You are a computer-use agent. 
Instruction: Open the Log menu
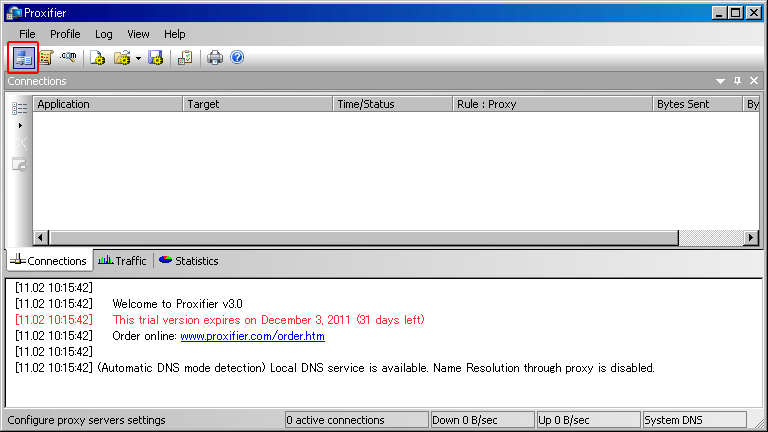click(x=104, y=34)
